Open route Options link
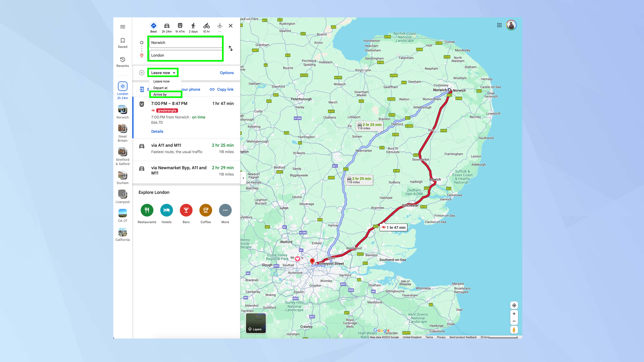Viewport: 644px width, 362px height. (x=227, y=73)
